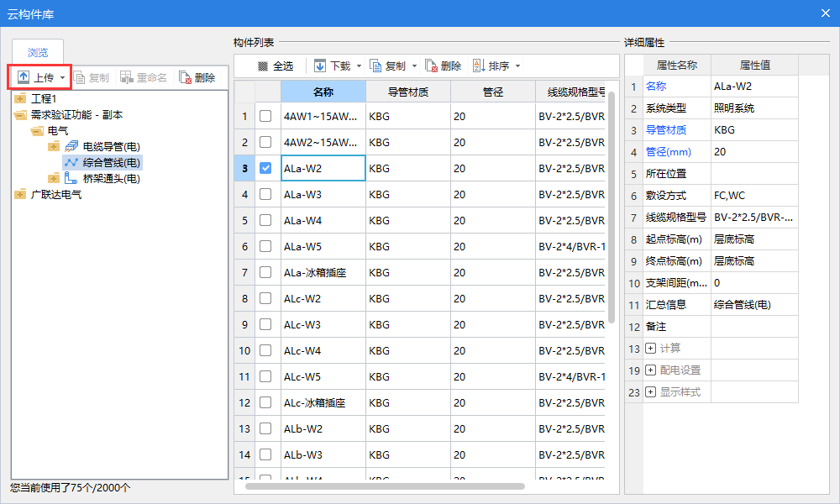Image resolution: width=840 pixels, height=504 pixels.
Task: Click the horizontal scrollbar under the component table
Action: point(385,486)
